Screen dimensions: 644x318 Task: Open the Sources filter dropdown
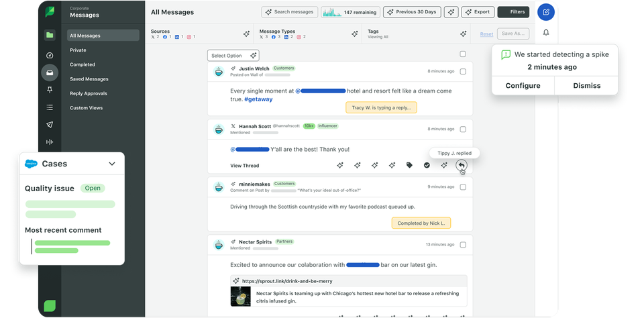coord(201,34)
